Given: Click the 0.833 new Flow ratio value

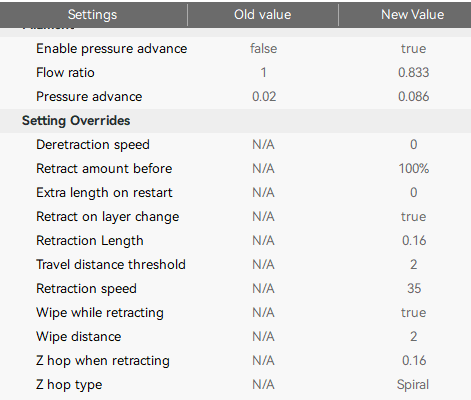Looking at the screenshot, I should [414, 73].
